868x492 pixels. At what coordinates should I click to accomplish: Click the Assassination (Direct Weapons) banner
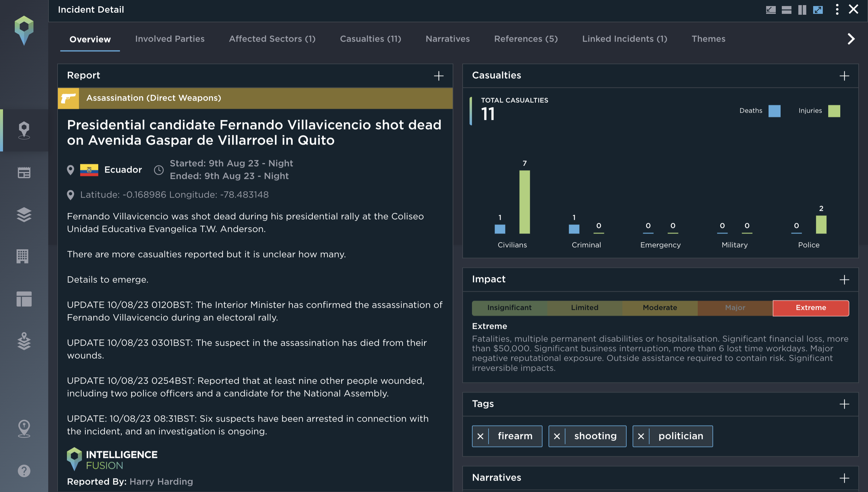[x=255, y=98]
